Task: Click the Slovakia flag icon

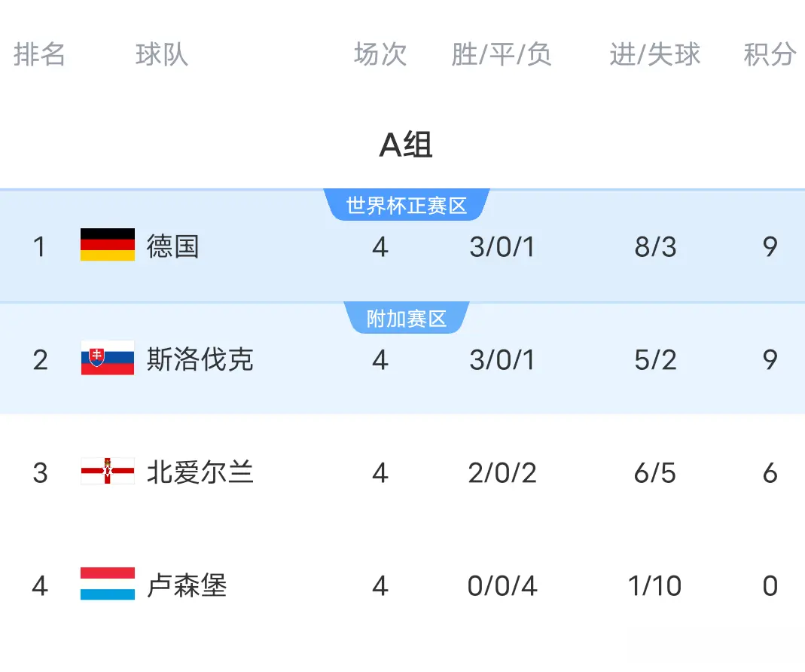Action: coord(108,359)
